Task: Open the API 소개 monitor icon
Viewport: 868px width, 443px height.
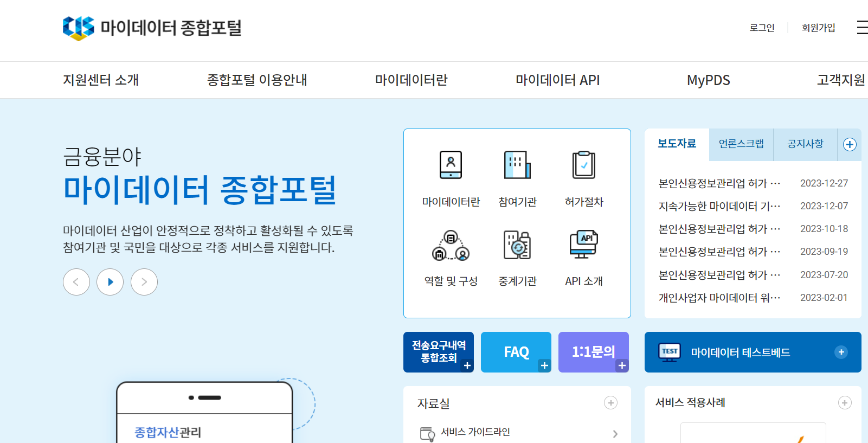Action: (584, 245)
